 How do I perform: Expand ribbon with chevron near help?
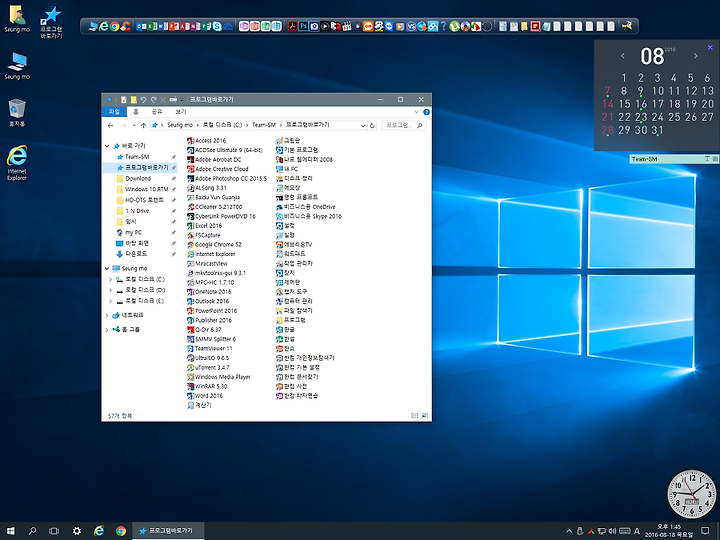click(x=416, y=112)
